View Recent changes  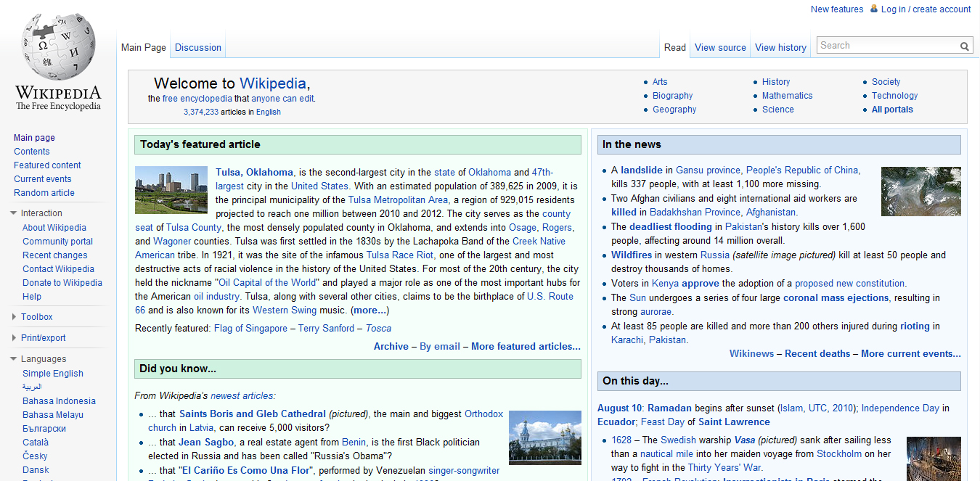coord(55,255)
